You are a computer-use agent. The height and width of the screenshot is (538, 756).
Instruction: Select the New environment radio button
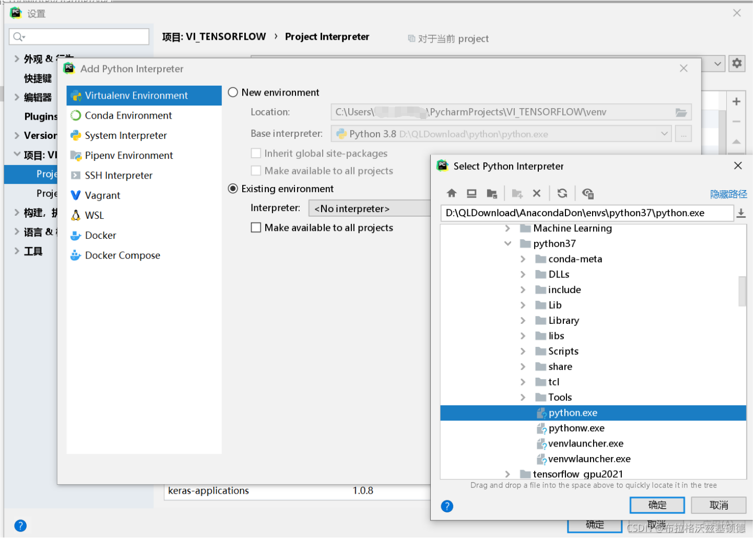click(233, 92)
